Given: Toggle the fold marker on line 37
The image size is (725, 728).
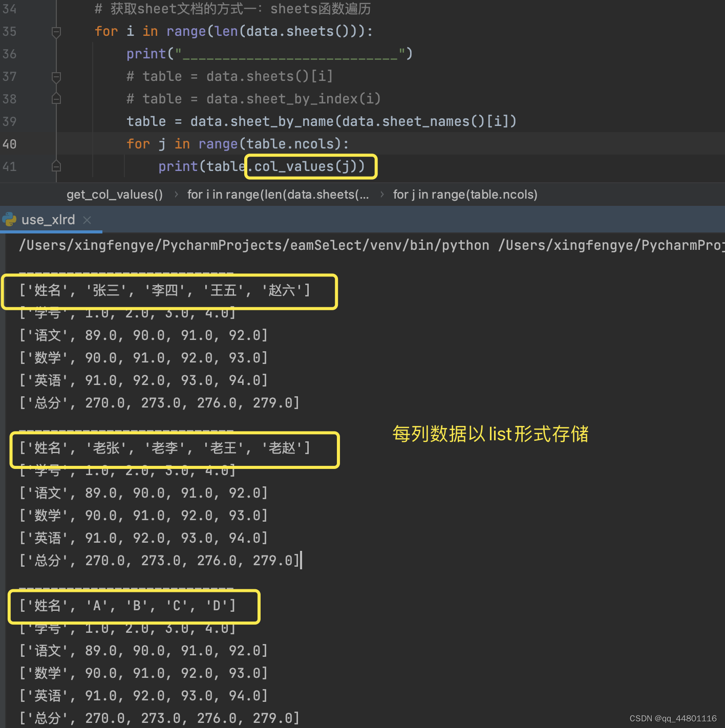Looking at the screenshot, I should click(x=56, y=77).
